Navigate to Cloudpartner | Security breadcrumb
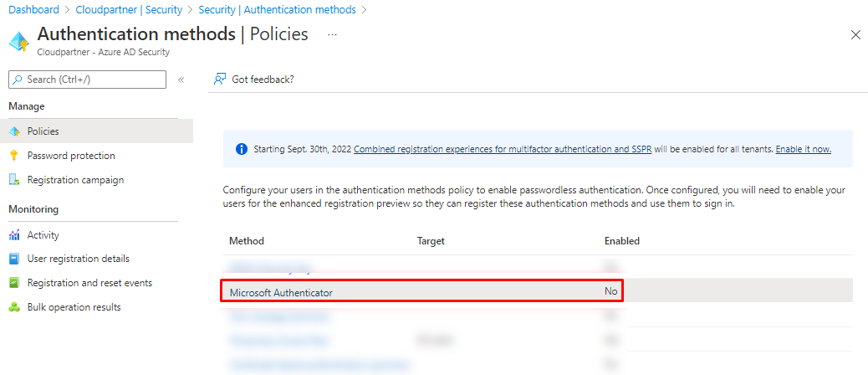 click(129, 10)
